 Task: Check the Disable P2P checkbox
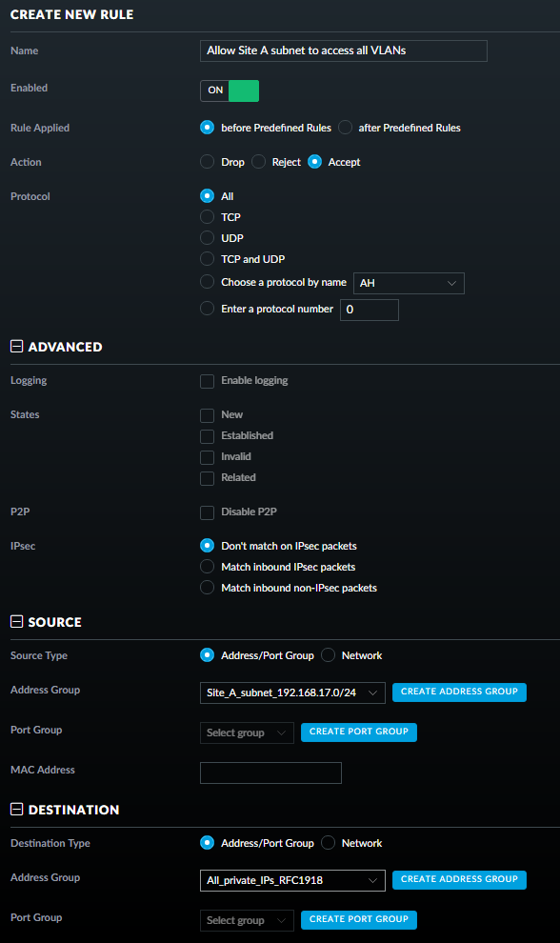207,512
